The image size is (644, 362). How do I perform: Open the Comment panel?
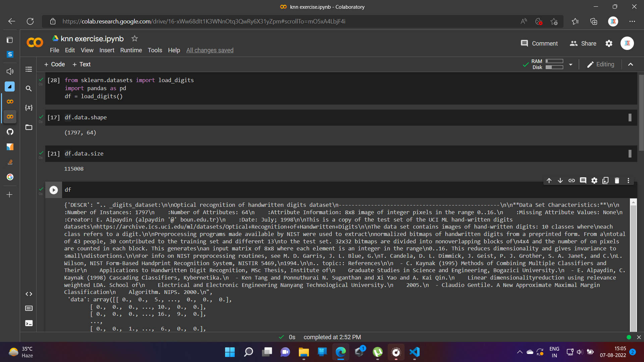pyautogui.click(x=539, y=44)
